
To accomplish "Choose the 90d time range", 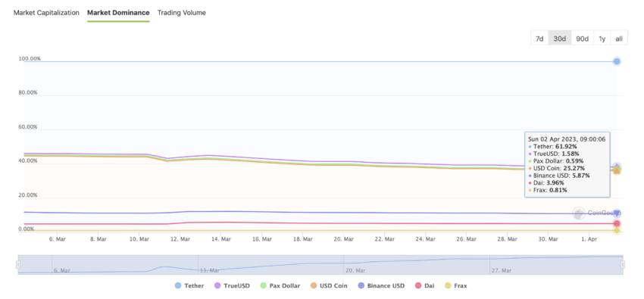I will [583, 39].
